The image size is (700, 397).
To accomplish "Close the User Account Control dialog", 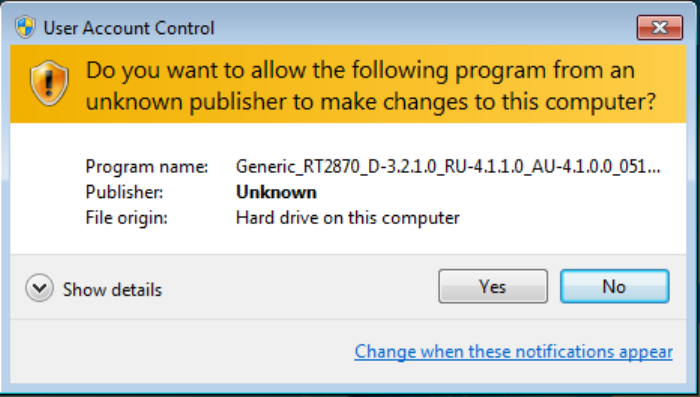I will tap(659, 28).
